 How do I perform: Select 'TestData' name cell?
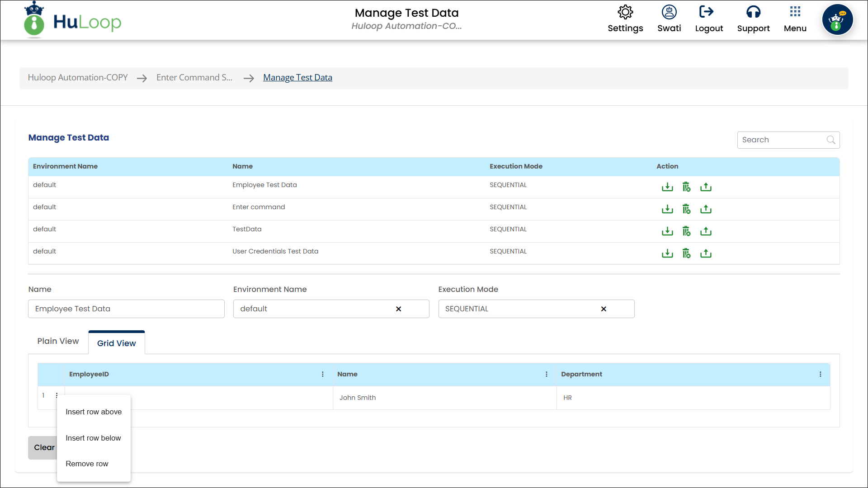(x=247, y=229)
